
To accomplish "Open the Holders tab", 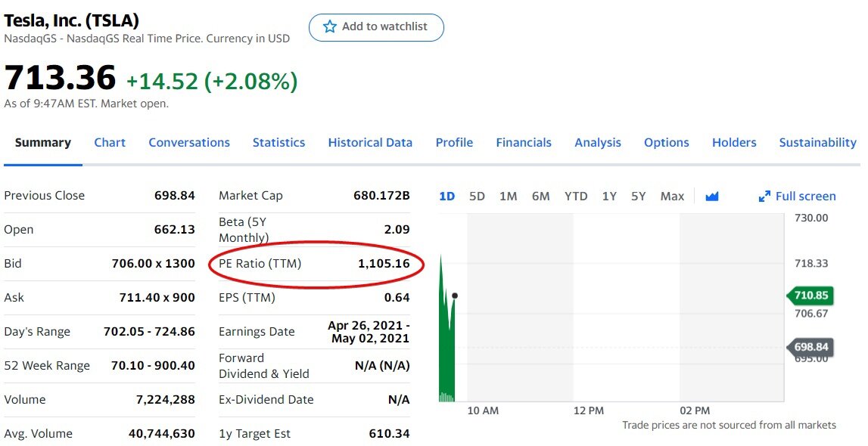I will point(734,143).
